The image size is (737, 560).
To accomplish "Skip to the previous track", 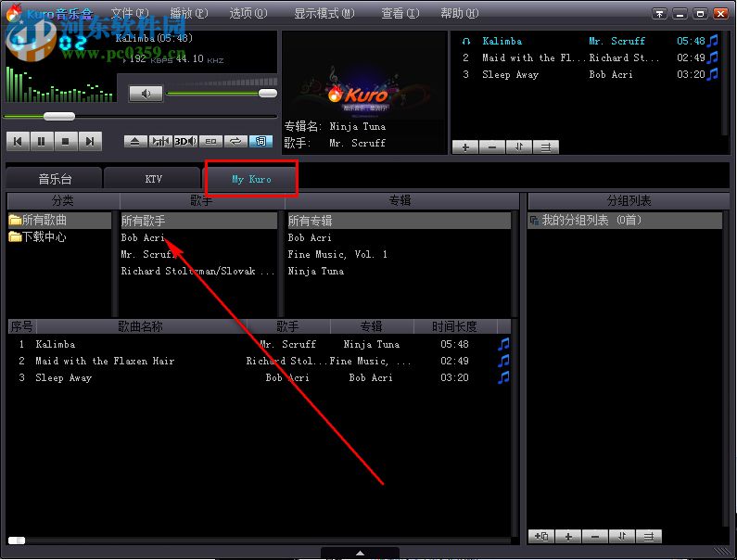I will [x=18, y=142].
